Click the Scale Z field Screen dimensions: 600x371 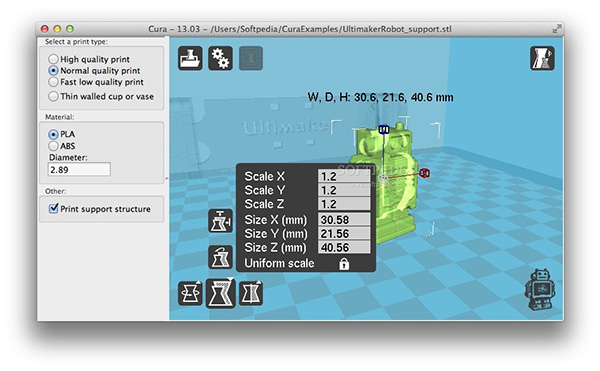tap(344, 204)
